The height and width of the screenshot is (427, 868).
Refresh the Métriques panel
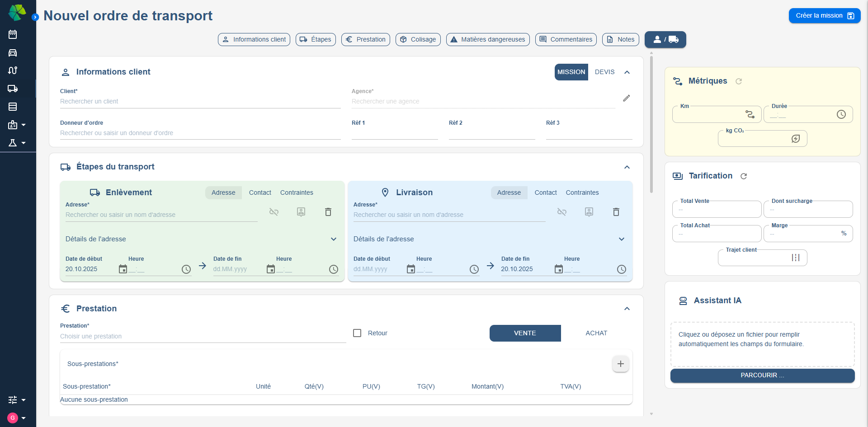[x=739, y=81]
